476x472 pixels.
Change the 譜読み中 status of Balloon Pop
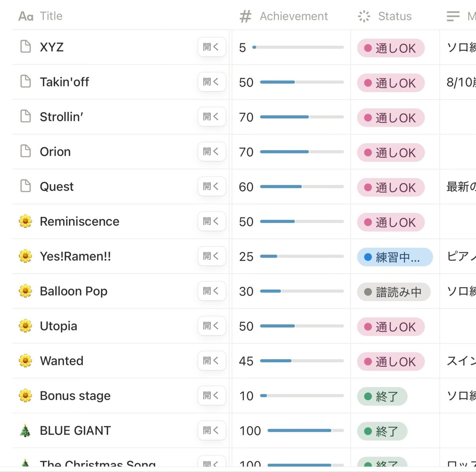[393, 292]
